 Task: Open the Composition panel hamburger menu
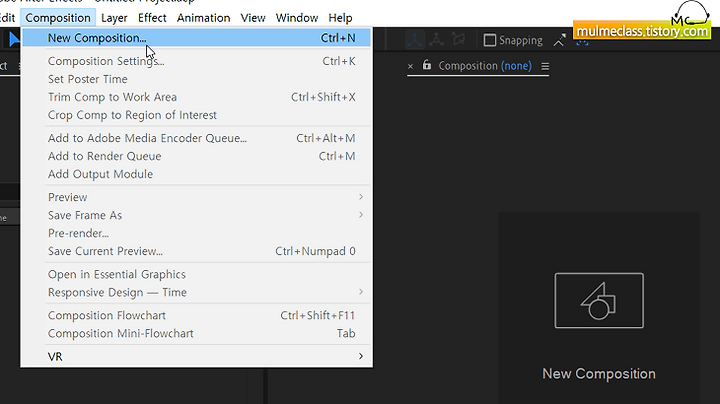[x=545, y=67]
